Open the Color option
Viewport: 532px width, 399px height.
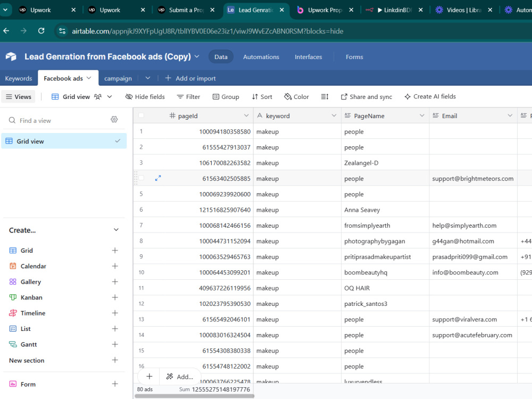click(296, 97)
